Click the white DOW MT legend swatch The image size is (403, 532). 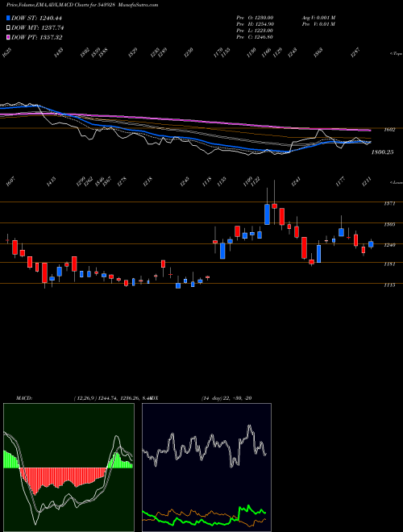click(8, 28)
